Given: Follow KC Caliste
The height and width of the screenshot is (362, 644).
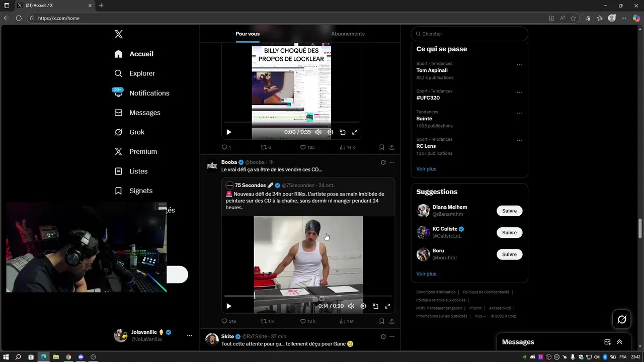Looking at the screenshot, I should (509, 233).
